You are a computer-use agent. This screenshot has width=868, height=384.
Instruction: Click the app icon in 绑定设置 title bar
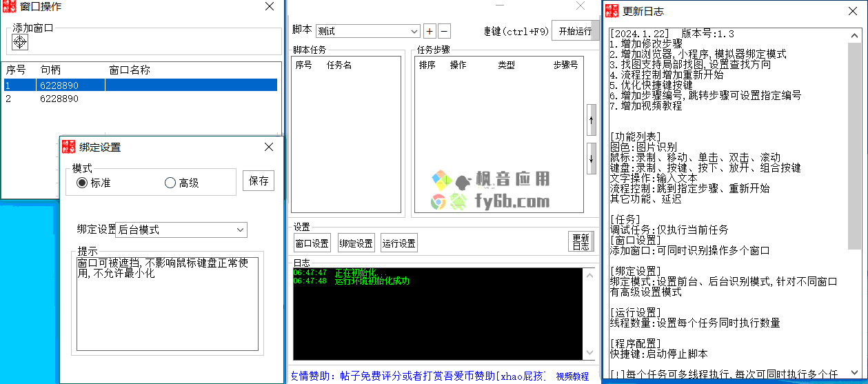pyautogui.click(x=68, y=147)
